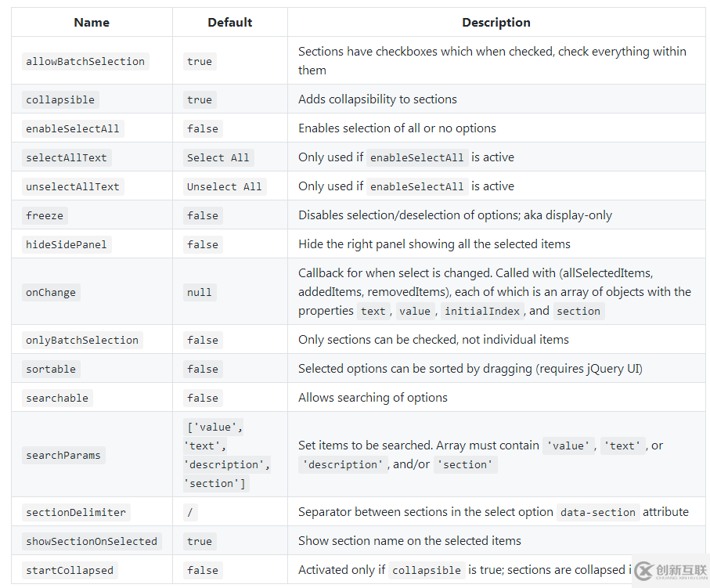Click the sectionDelimiter option name

pyautogui.click(x=76, y=512)
